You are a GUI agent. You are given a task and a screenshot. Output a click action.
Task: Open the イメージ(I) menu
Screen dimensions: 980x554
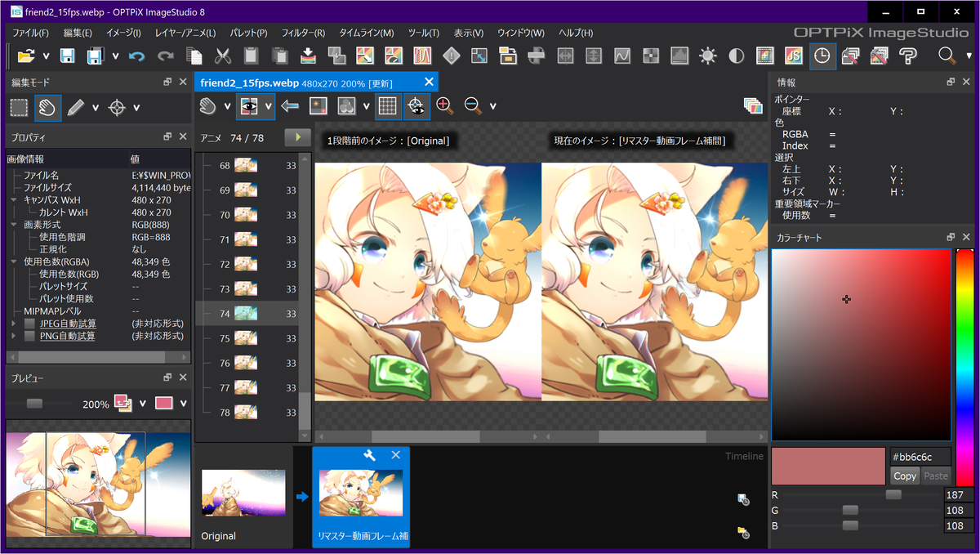point(124,33)
